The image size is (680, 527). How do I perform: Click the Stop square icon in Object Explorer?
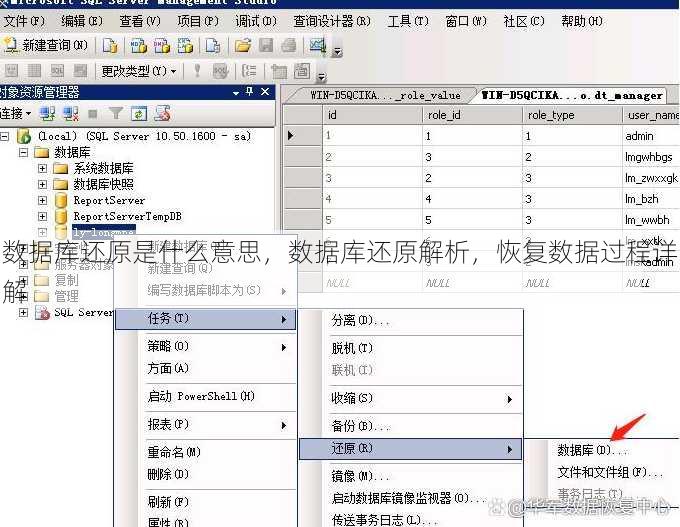coord(93,114)
